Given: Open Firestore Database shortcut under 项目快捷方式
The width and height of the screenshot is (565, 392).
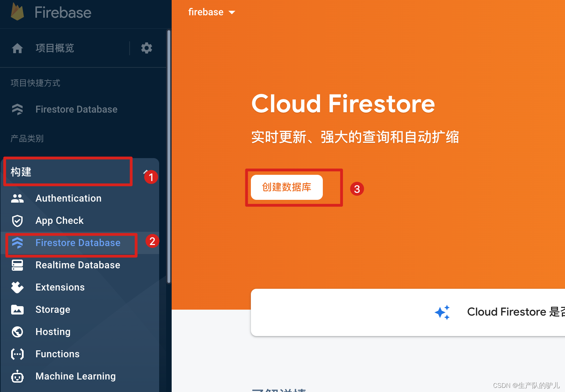Looking at the screenshot, I should pos(76,109).
